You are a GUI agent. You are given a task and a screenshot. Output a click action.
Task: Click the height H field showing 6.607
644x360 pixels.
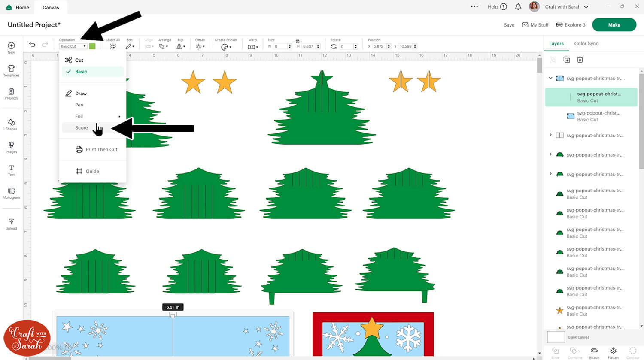(309, 46)
